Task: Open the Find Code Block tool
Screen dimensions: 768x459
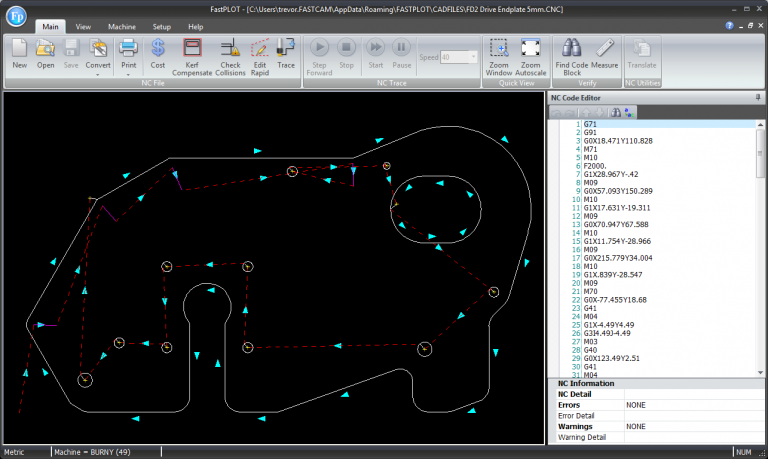Action: pyautogui.click(x=571, y=52)
